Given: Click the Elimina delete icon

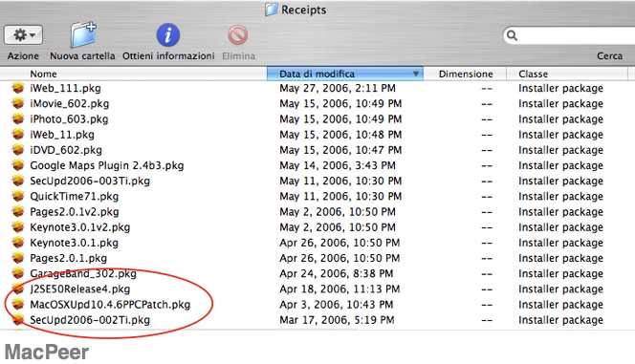Looking at the screenshot, I should (x=238, y=34).
